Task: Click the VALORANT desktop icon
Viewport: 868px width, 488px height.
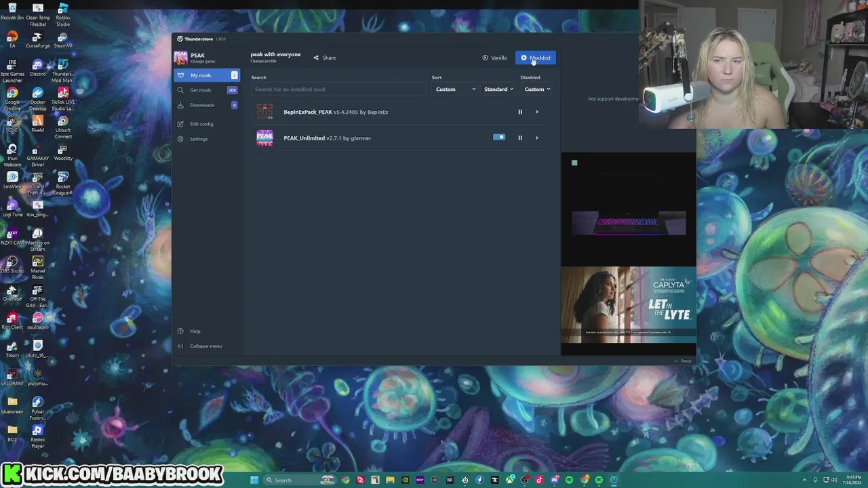Action: click(12, 378)
